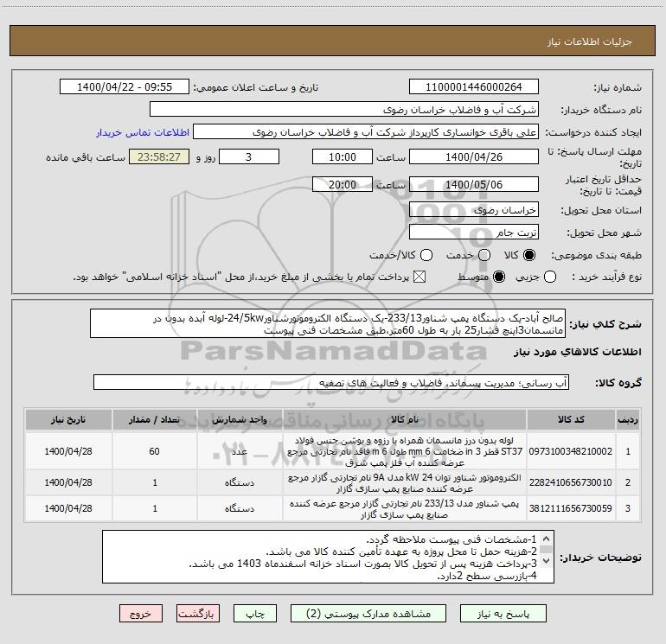
Task: Click the ST37 steel pipe item name
Action: [x=405, y=451]
